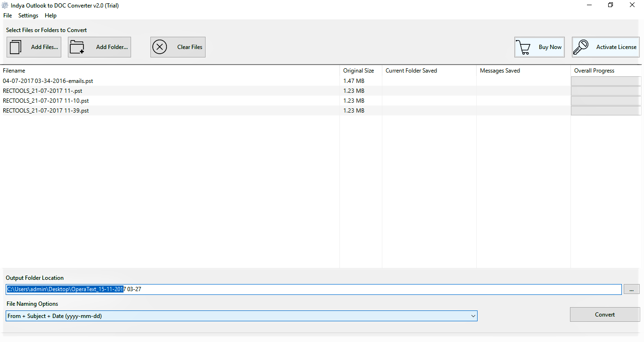Screen dimensions: 644x342
Task: Click progress bar for RECTOOLS 11-.pst row
Action: 606,91
